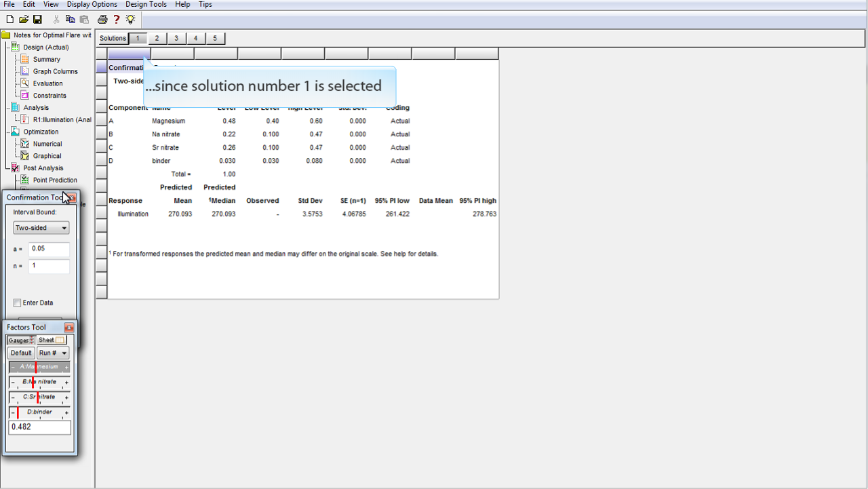Switch Factors Tool to Sheet view
The width and height of the screenshot is (868, 489).
52,340
